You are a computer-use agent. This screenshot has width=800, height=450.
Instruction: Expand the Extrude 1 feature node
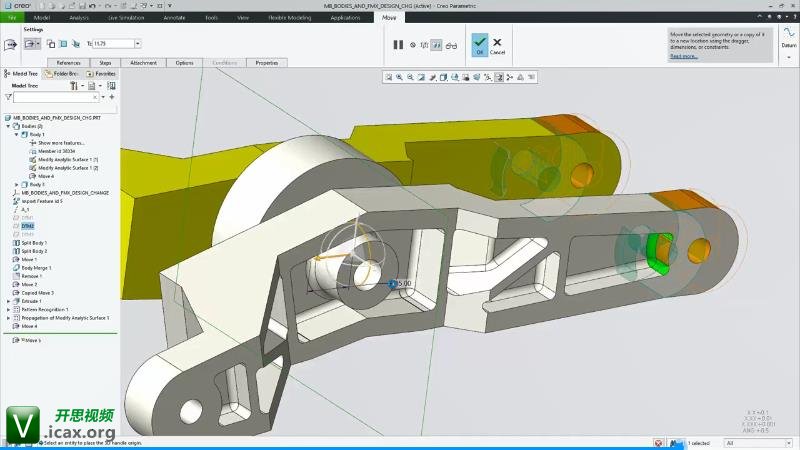coord(9,301)
